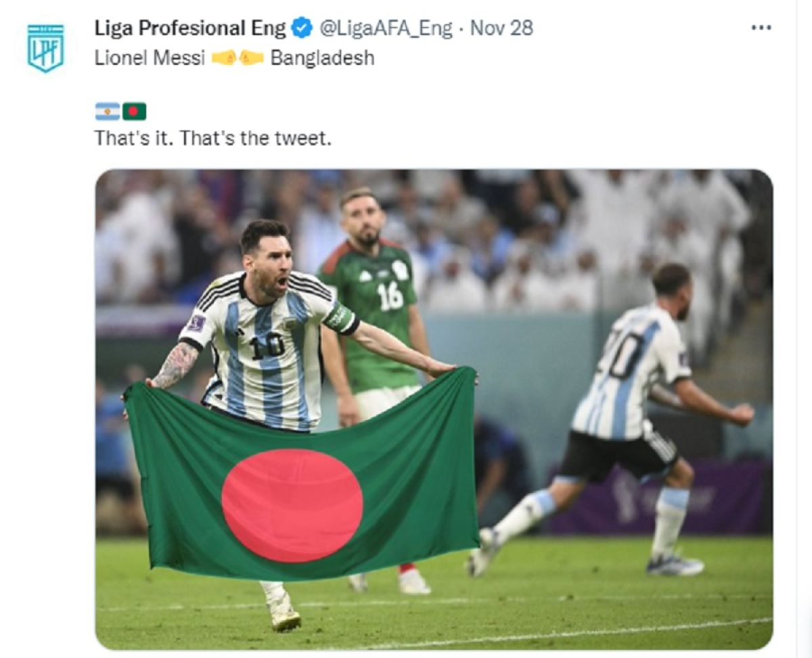Click the Bangladesh flag emoji

coord(134,111)
